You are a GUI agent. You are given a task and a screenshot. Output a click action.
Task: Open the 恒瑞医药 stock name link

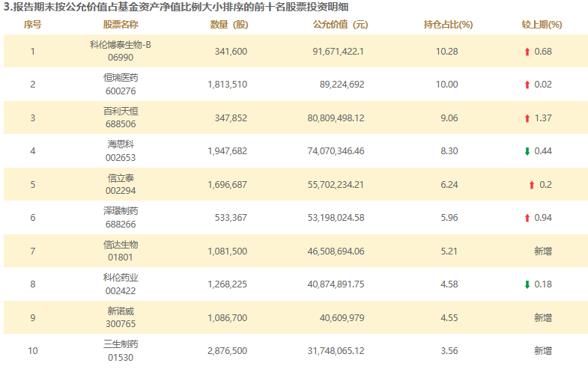121,78
